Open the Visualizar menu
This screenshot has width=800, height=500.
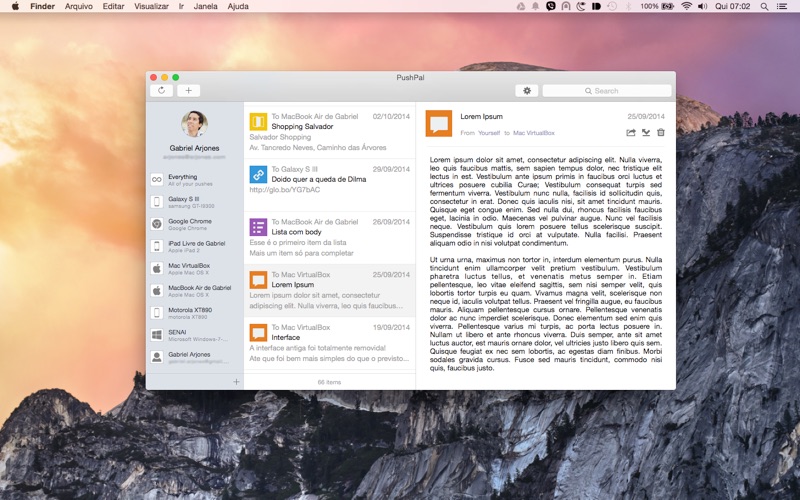point(151,6)
